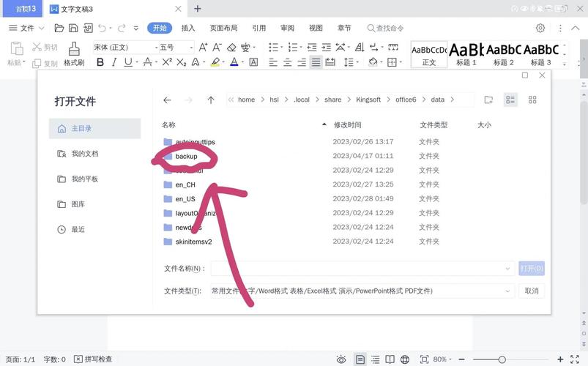Screen dimensions: 588x366
Task: Collapse the ribbon with chevron
Action: click(x=576, y=28)
